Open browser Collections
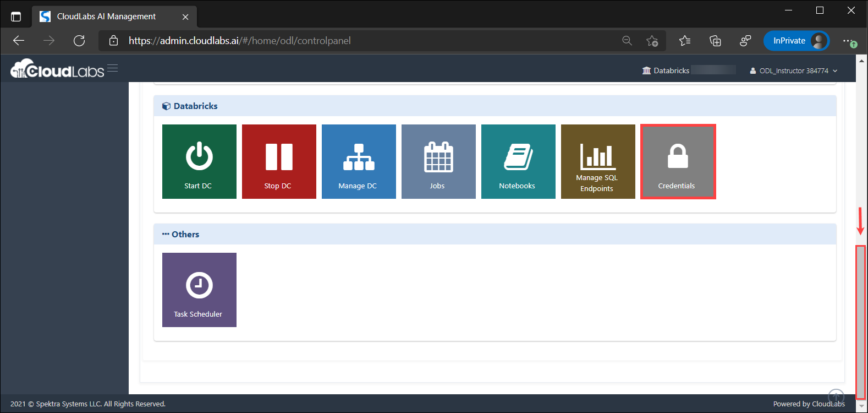The image size is (868, 413). pyautogui.click(x=715, y=41)
